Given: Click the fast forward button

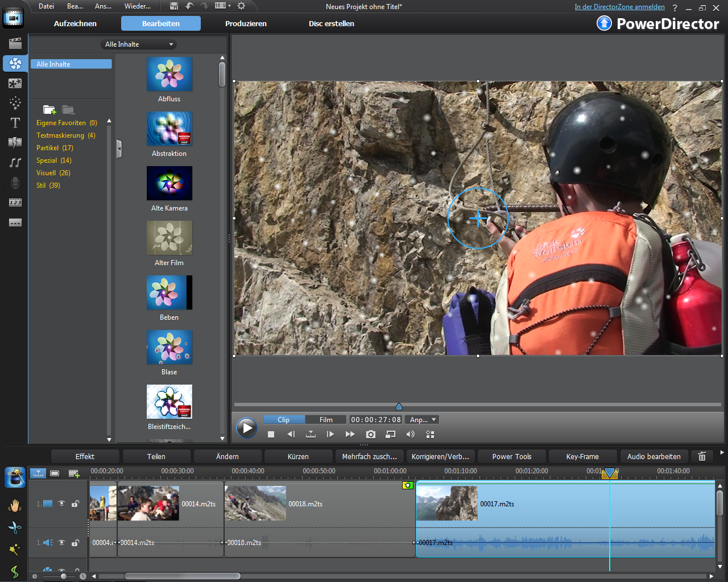Looking at the screenshot, I should click(350, 434).
